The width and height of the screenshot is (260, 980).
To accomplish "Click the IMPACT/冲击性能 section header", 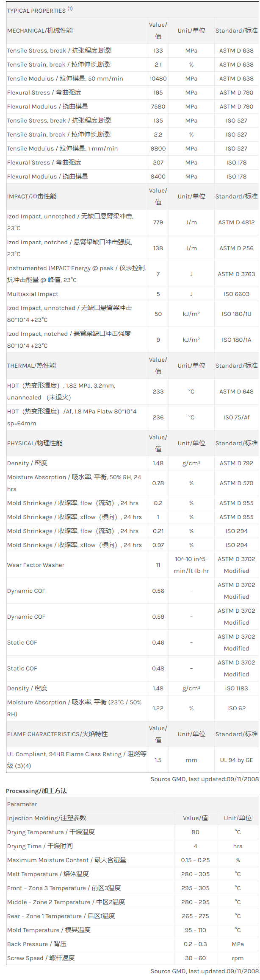I will [32, 196].
